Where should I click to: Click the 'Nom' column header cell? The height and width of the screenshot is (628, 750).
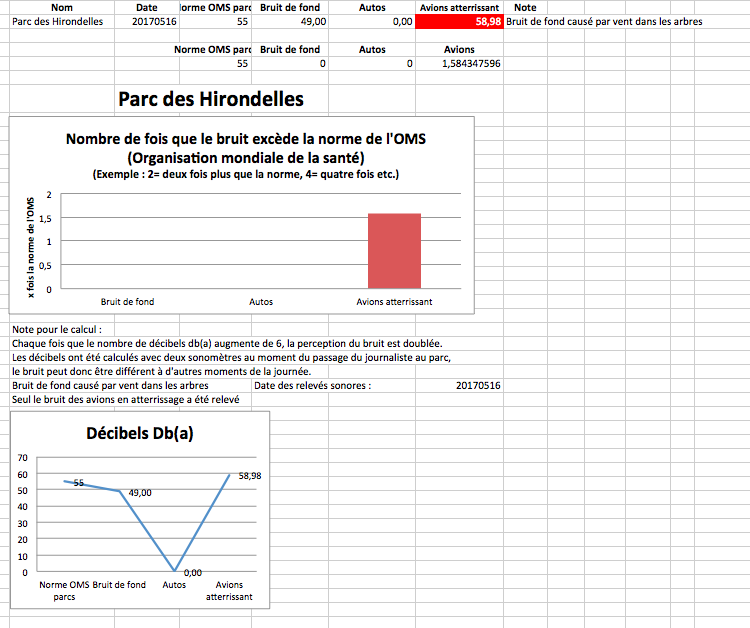coord(60,7)
